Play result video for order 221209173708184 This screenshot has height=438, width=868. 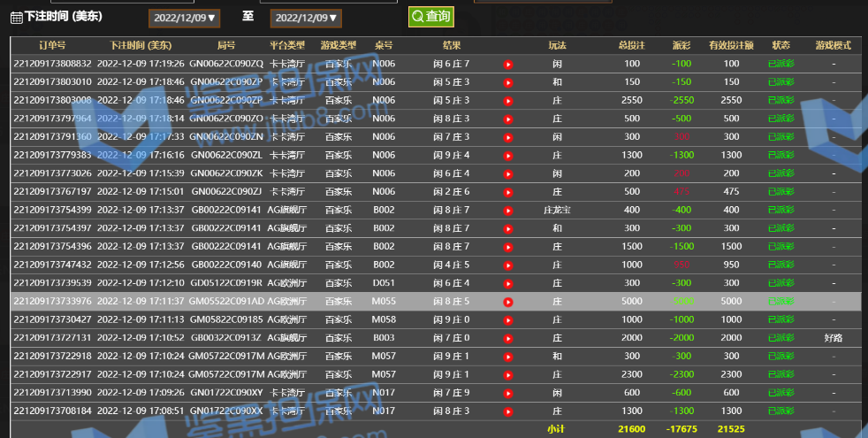[508, 411]
